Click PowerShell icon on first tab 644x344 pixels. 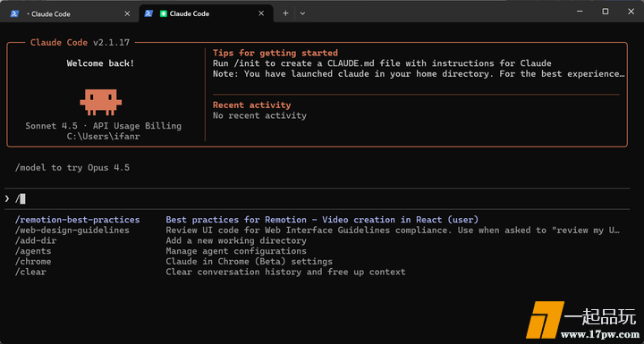pos(14,14)
